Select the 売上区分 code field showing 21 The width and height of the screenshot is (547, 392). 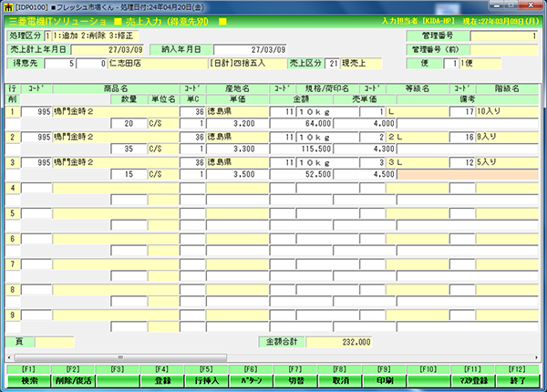tap(334, 64)
